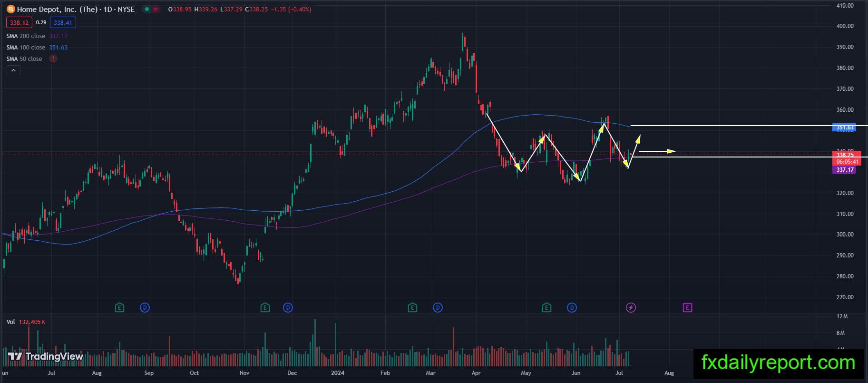
Task: Click the Home Depot orange logo icon
Action: point(11,9)
